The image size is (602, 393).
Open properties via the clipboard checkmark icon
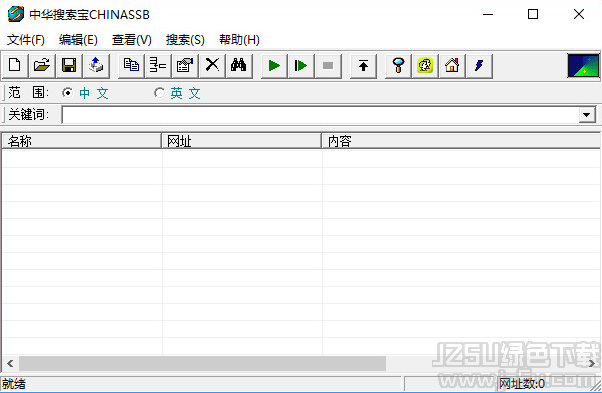pos(185,66)
